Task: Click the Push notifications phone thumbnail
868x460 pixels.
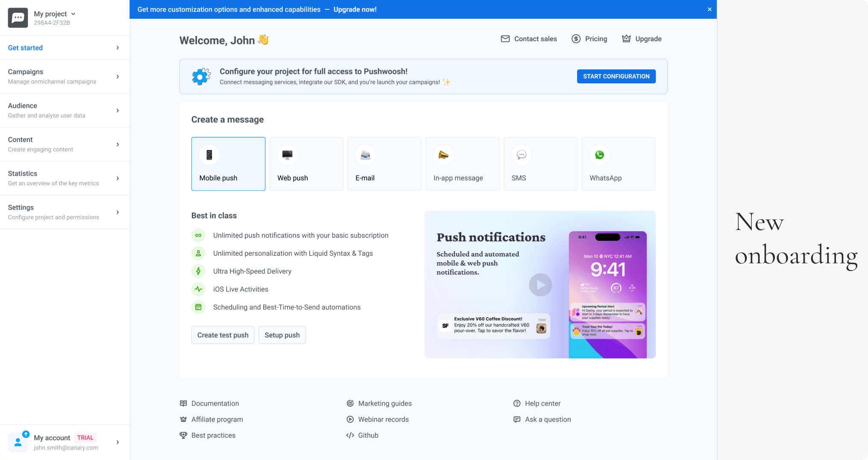Action: click(x=607, y=295)
